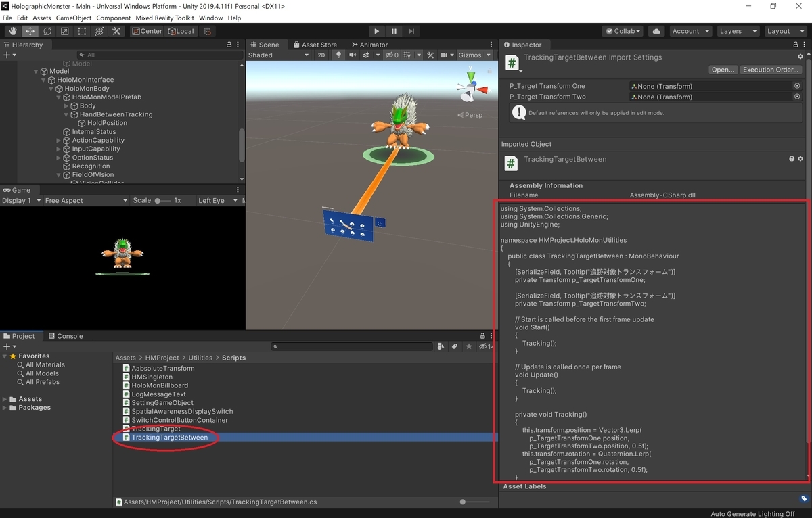Open Collab dropdown
Screen dimensions: 812x518
pyautogui.click(x=623, y=31)
